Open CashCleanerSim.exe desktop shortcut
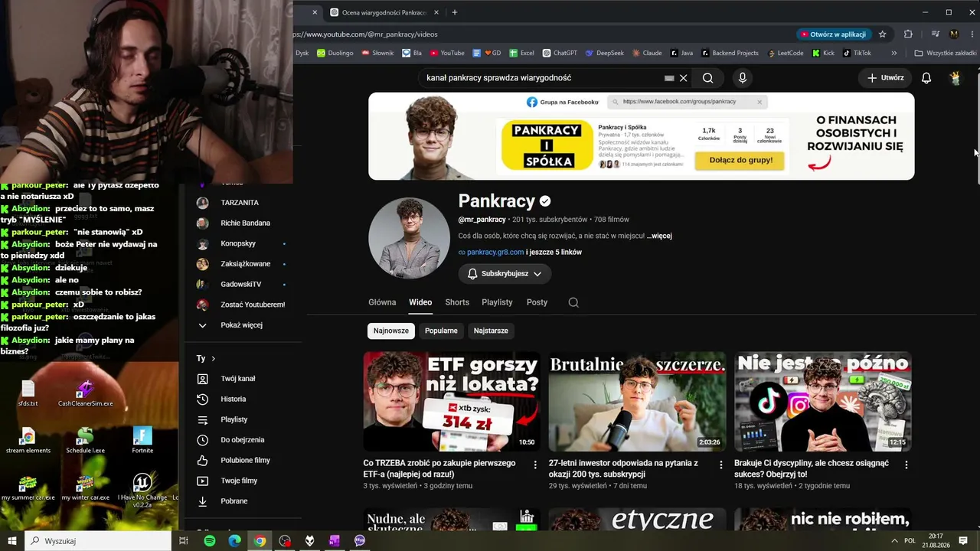The width and height of the screenshot is (980, 551). 85,393
